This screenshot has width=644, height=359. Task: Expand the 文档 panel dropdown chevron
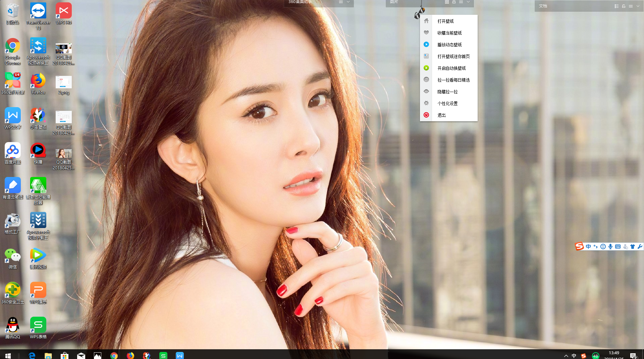(x=638, y=6)
